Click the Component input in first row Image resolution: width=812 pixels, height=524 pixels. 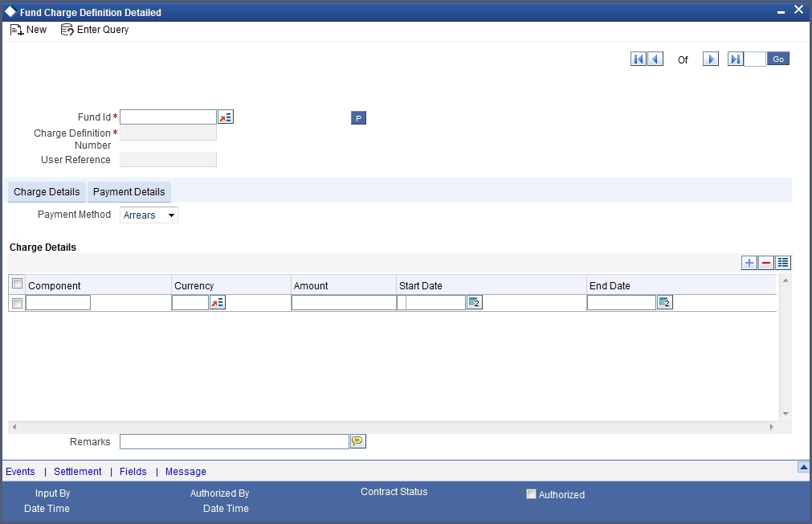(58, 303)
